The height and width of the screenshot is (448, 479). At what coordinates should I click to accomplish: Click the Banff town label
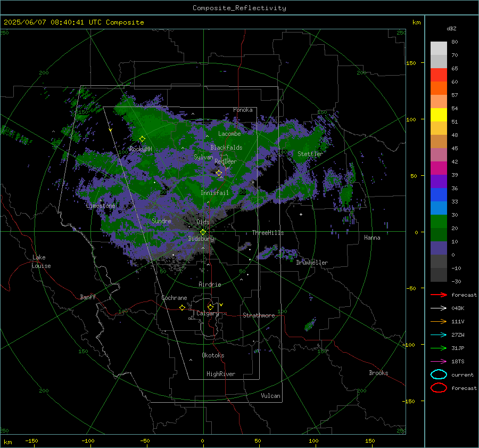[88, 297]
